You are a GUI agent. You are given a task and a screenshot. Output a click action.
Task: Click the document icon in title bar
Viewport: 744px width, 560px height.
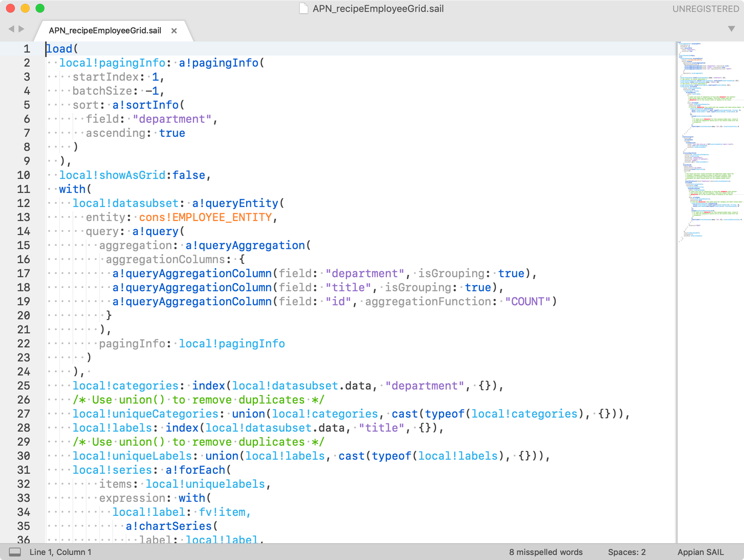[x=304, y=8]
